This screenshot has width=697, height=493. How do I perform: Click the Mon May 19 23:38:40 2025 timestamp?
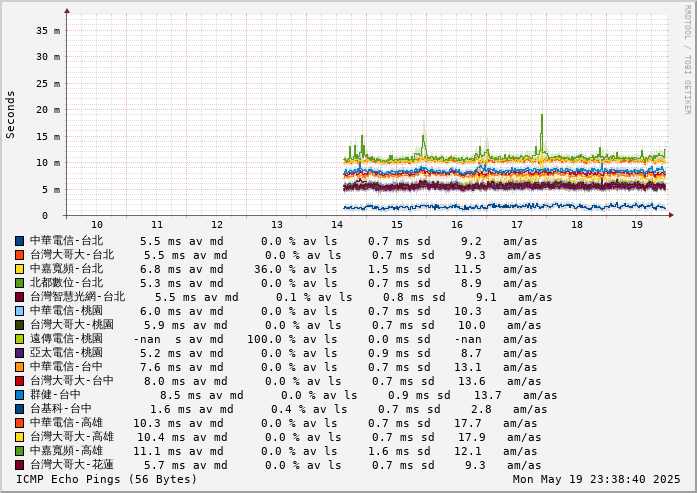click(596, 479)
